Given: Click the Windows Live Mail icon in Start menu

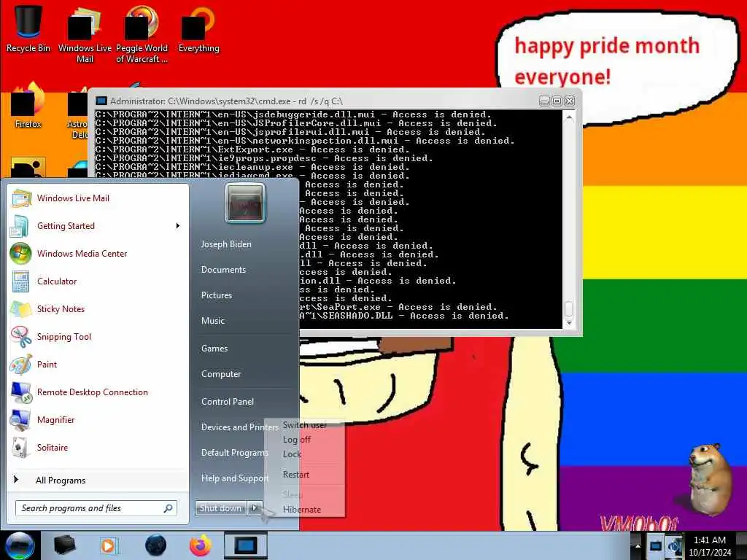Looking at the screenshot, I should pos(21,198).
